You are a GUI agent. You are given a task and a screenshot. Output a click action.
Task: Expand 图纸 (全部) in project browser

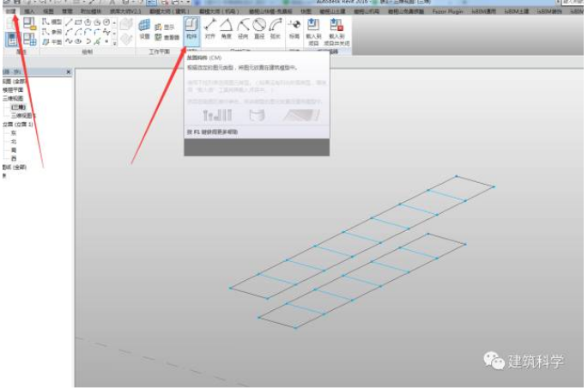coord(15,167)
